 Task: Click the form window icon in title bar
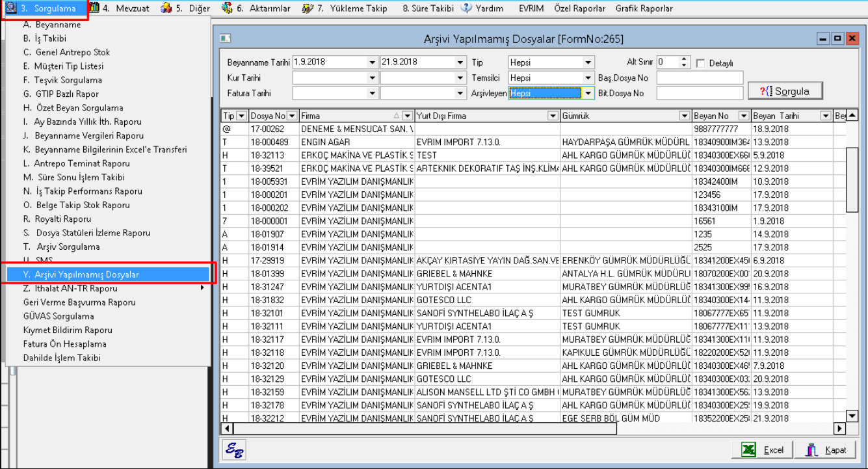(x=224, y=38)
